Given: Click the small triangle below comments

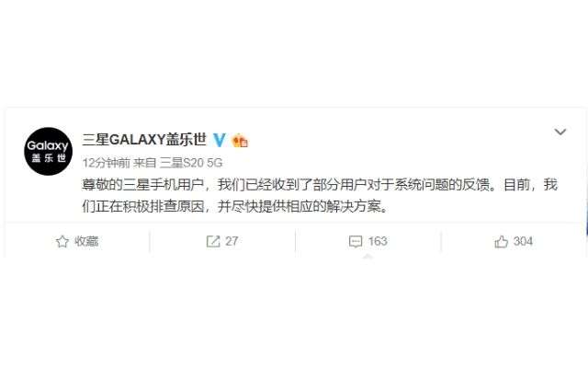Looking at the screenshot, I should 367,257.
